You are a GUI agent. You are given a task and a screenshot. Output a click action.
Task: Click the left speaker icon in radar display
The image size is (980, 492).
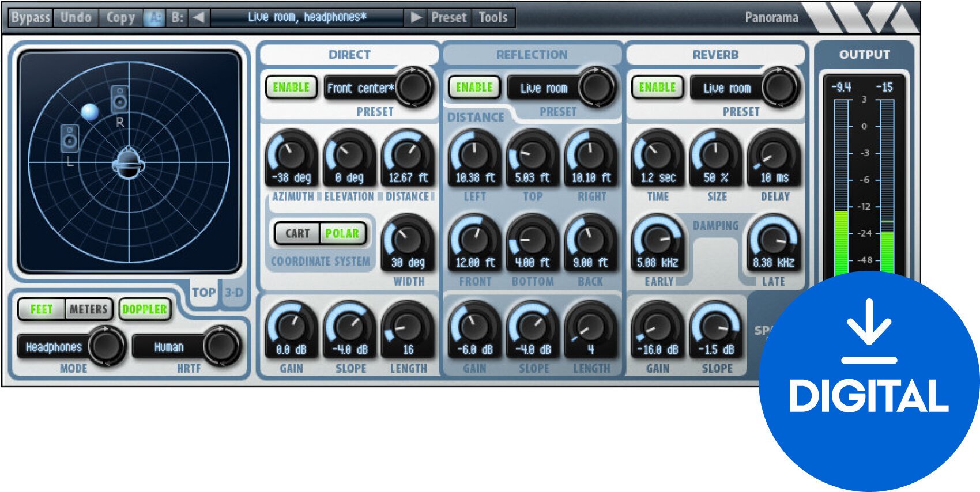[70, 139]
